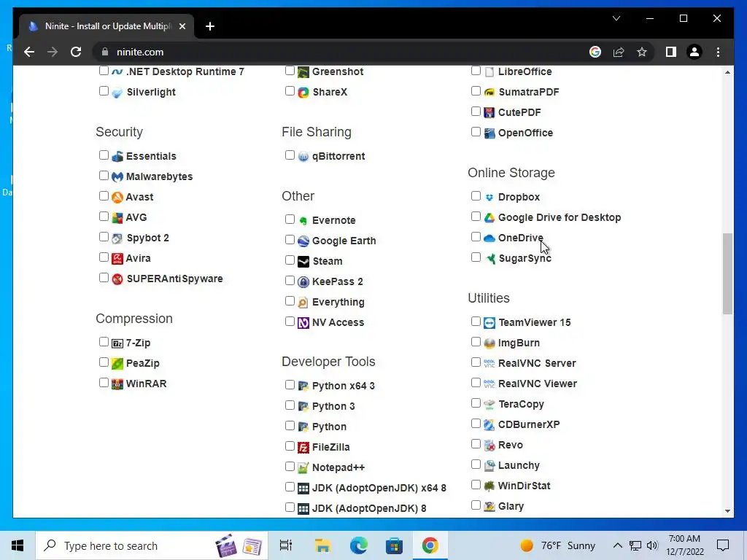
Task: Click JDK (AdoptOpenJDK) x64 8 label
Action: (x=379, y=488)
